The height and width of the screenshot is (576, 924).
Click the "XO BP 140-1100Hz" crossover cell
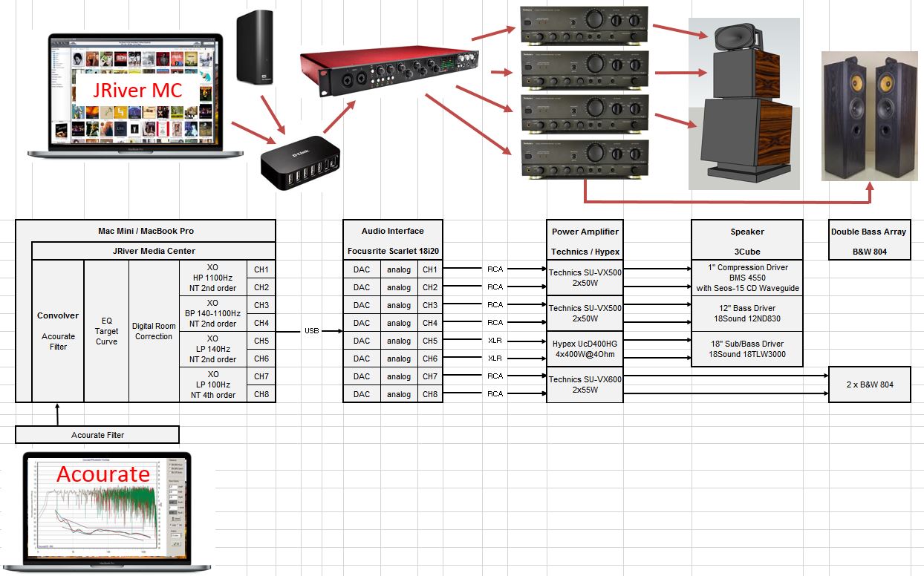pyautogui.click(x=213, y=313)
